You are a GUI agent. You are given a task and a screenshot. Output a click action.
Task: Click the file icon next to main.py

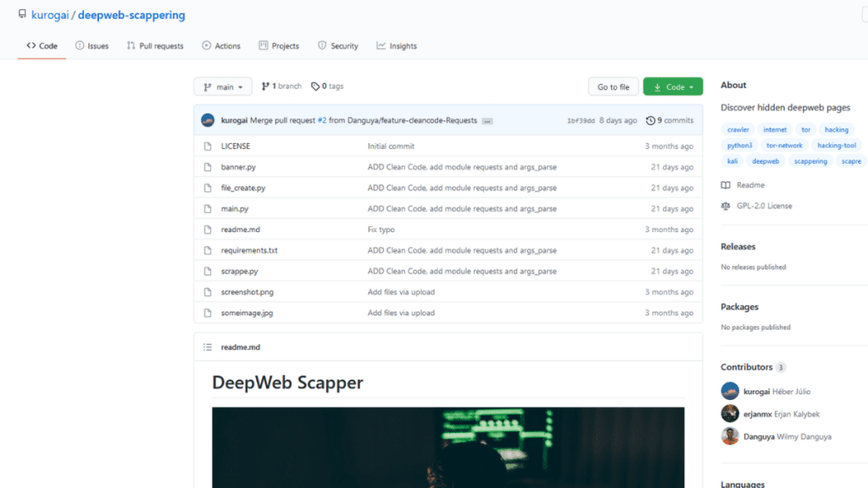pos(208,208)
